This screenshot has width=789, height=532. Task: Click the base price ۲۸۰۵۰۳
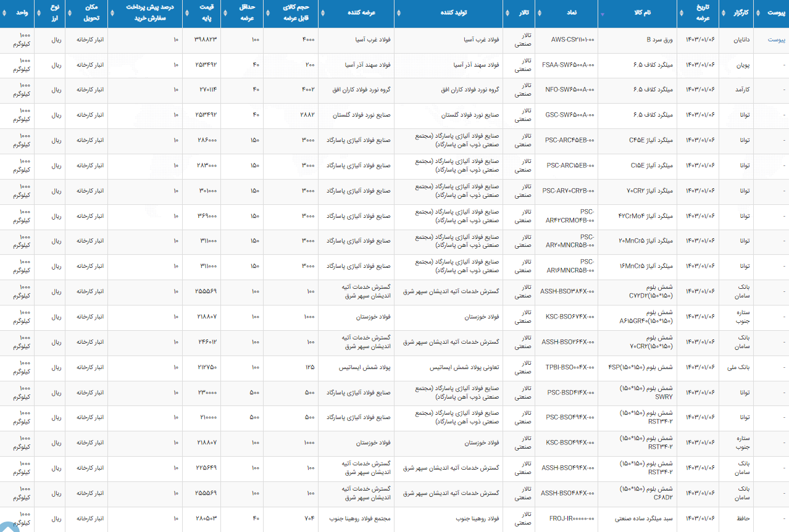pos(207,519)
